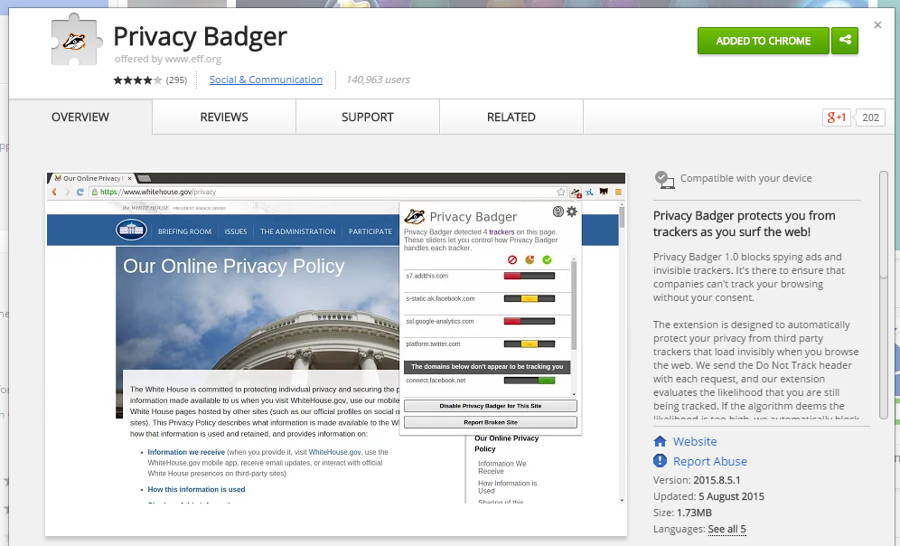Click the Website home icon

(660, 441)
